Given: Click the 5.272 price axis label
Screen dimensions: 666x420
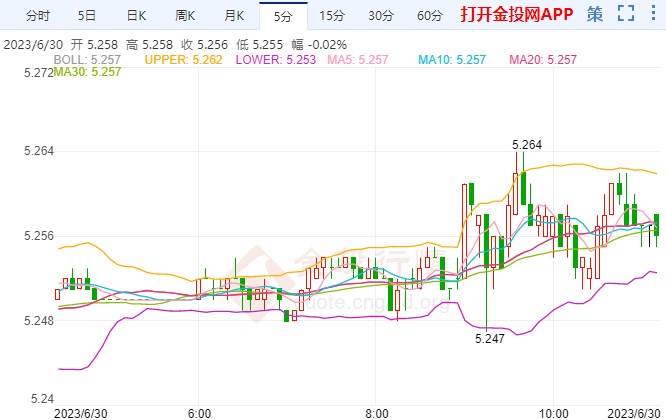Looking at the screenshot, I should click(x=39, y=73).
